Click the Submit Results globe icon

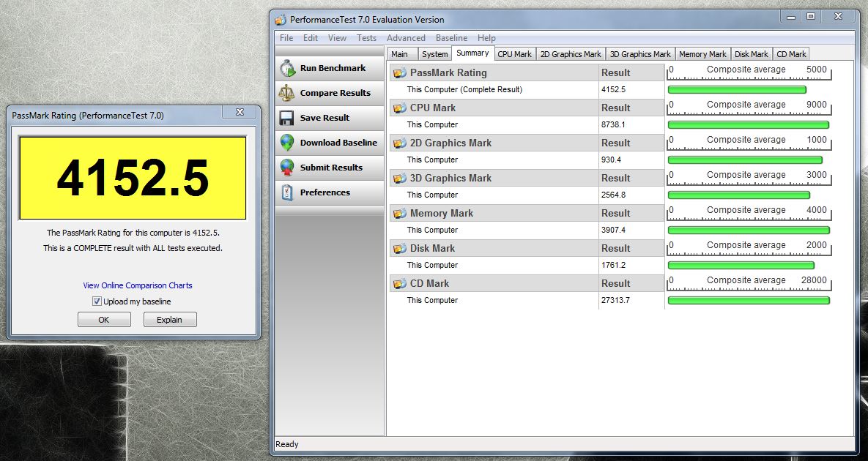pos(286,168)
